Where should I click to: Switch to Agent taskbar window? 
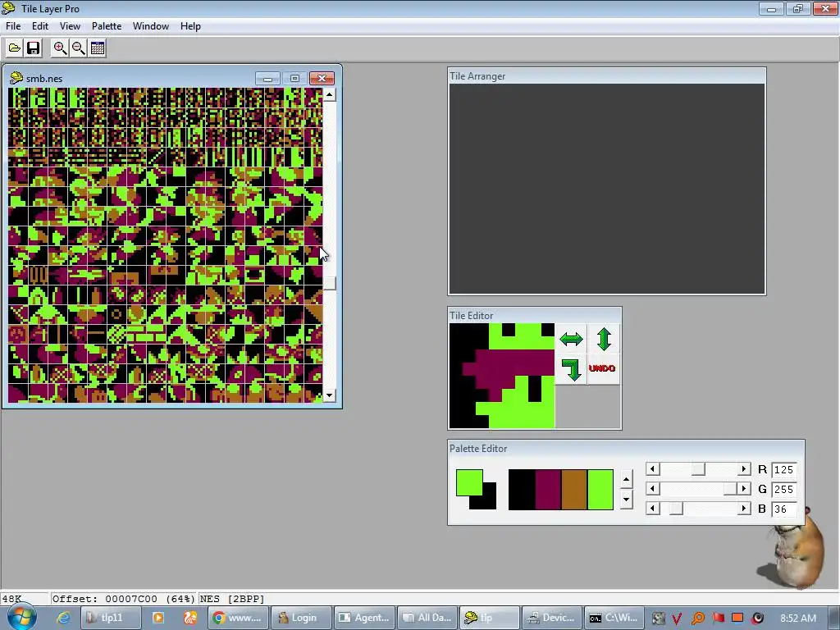(364, 618)
